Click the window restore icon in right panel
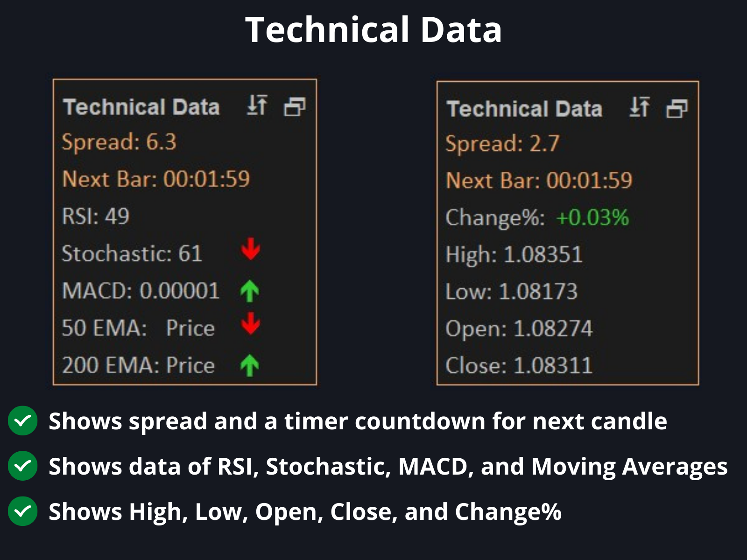747x560 pixels. point(677,109)
